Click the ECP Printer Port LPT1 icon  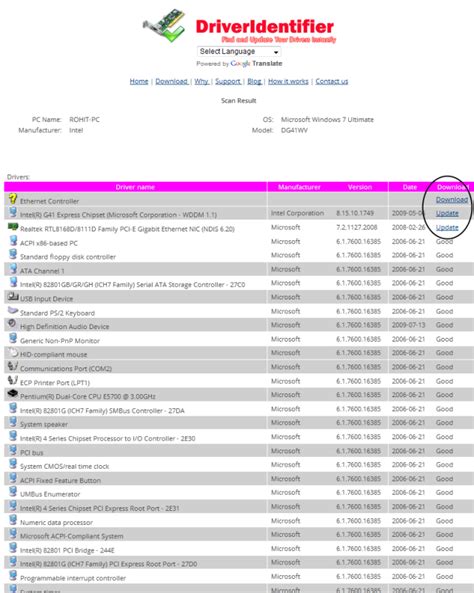pyautogui.click(x=13, y=380)
